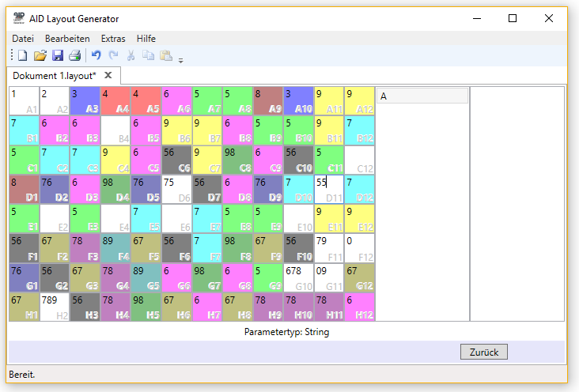The image size is (579, 392).
Task: Switch to the Dokument 1.layout tab
Action: 54,75
